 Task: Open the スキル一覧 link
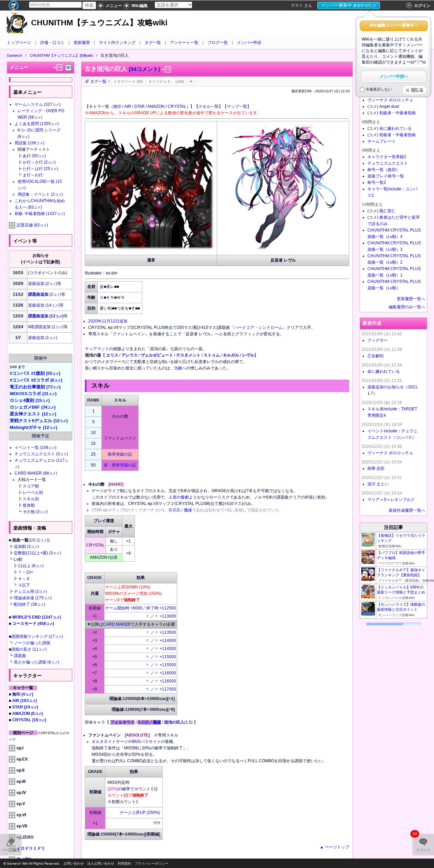[209, 106]
